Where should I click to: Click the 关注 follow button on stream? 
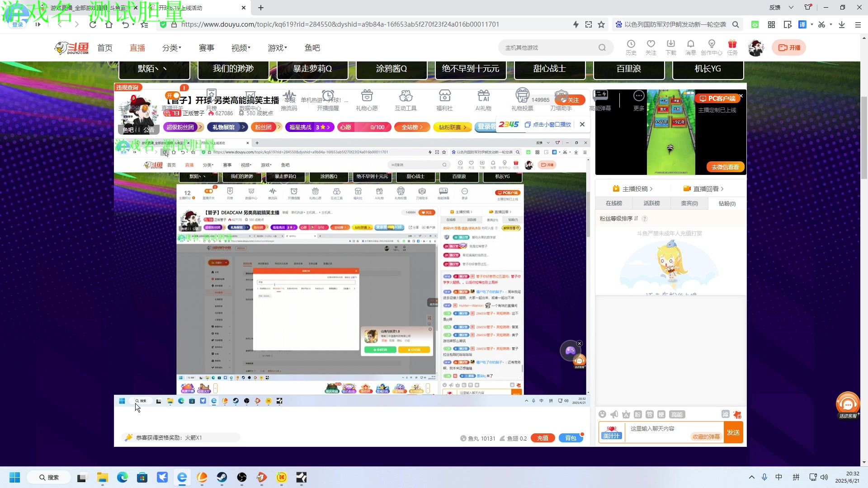pos(570,100)
